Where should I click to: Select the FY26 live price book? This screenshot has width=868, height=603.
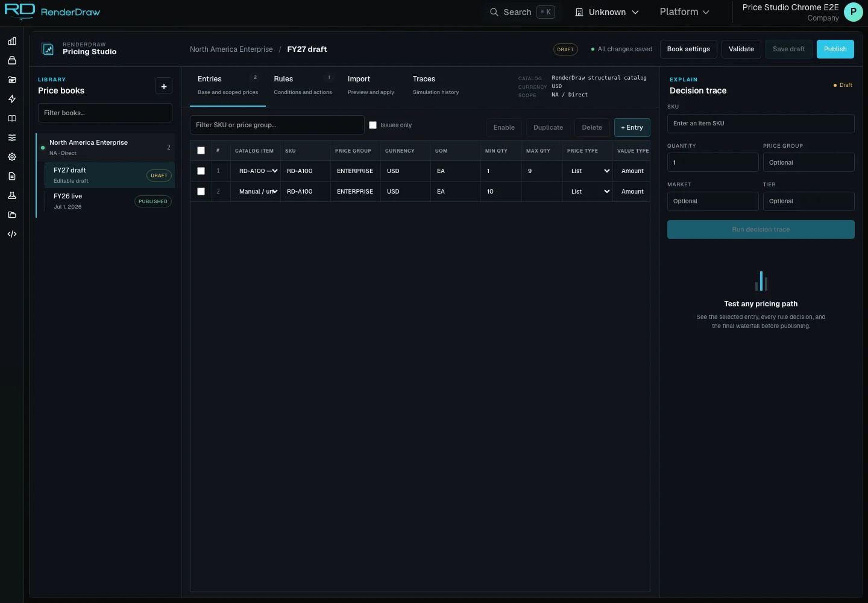(x=110, y=201)
